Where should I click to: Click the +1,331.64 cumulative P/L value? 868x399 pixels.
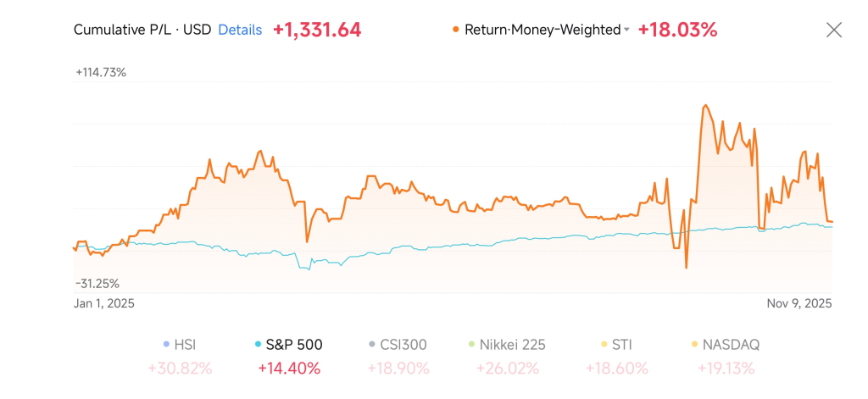pyautogui.click(x=317, y=30)
